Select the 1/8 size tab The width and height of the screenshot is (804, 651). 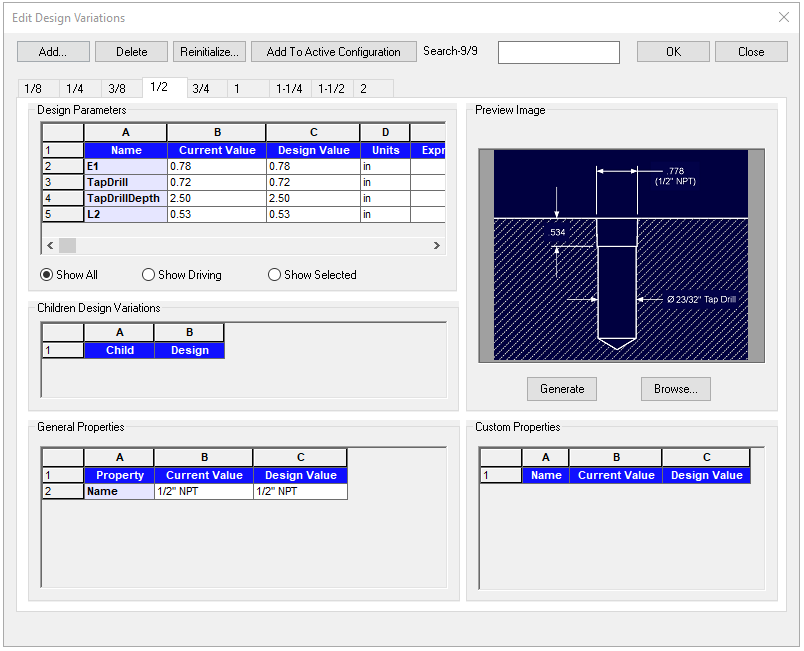coord(33,89)
